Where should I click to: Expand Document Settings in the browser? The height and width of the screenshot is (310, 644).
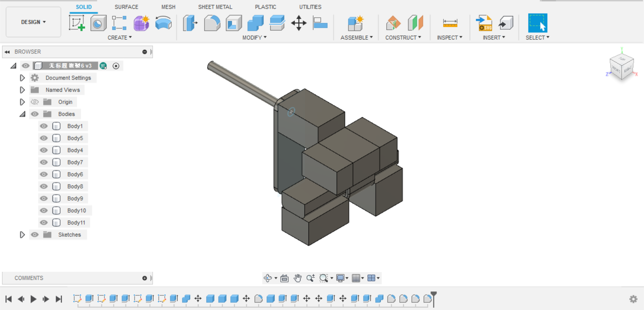(x=22, y=78)
